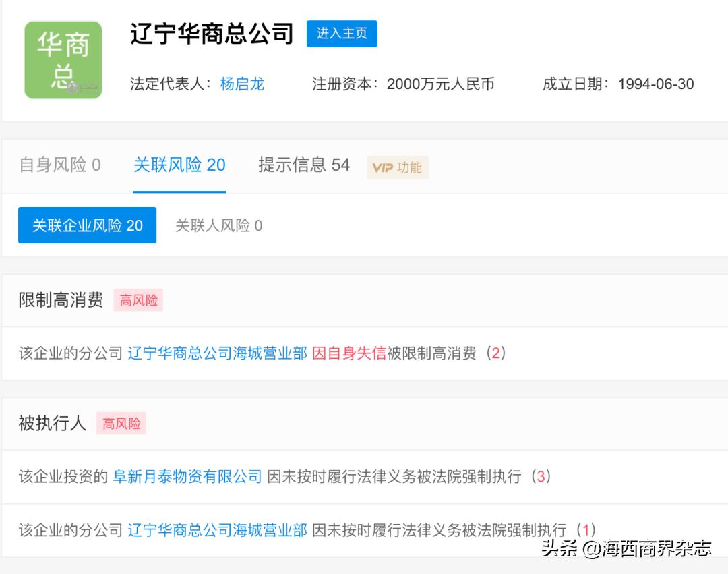728x574 pixels.
Task: Open the 辽宁华商总公司 company name heading
Action: pyautogui.click(x=212, y=34)
